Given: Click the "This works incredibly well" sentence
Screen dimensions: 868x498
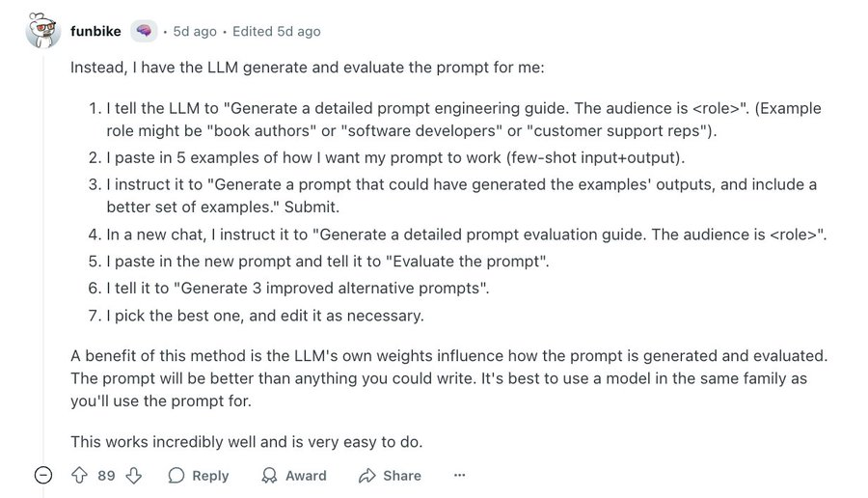Looking at the screenshot, I should pyautogui.click(x=247, y=441).
